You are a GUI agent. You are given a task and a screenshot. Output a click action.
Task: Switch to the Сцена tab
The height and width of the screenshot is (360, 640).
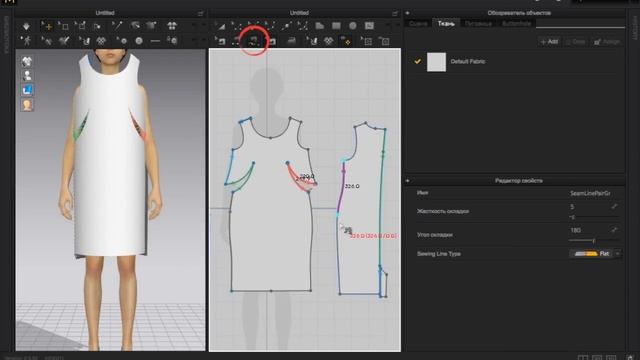click(418, 24)
